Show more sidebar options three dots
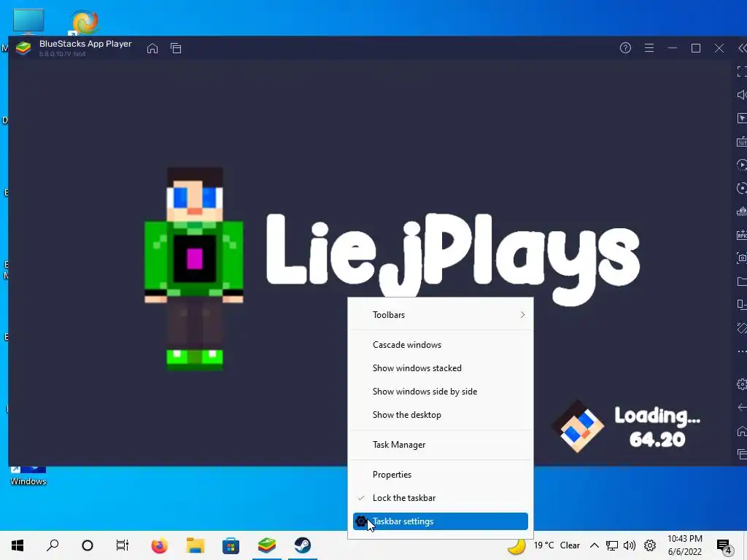The image size is (747, 560). 742,351
